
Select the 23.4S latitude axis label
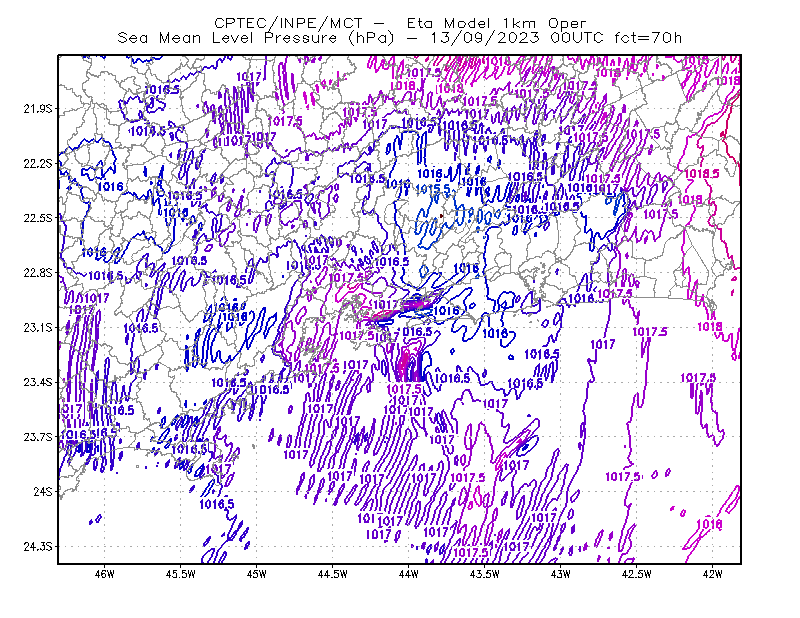coord(38,382)
